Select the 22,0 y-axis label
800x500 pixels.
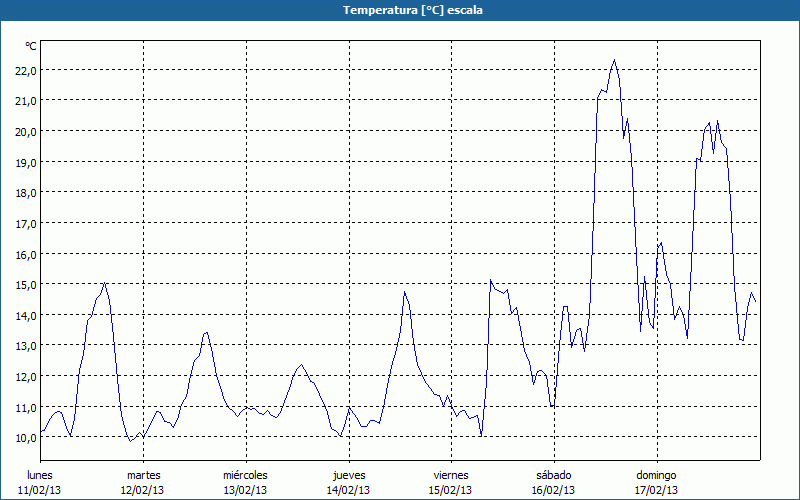click(x=24, y=70)
